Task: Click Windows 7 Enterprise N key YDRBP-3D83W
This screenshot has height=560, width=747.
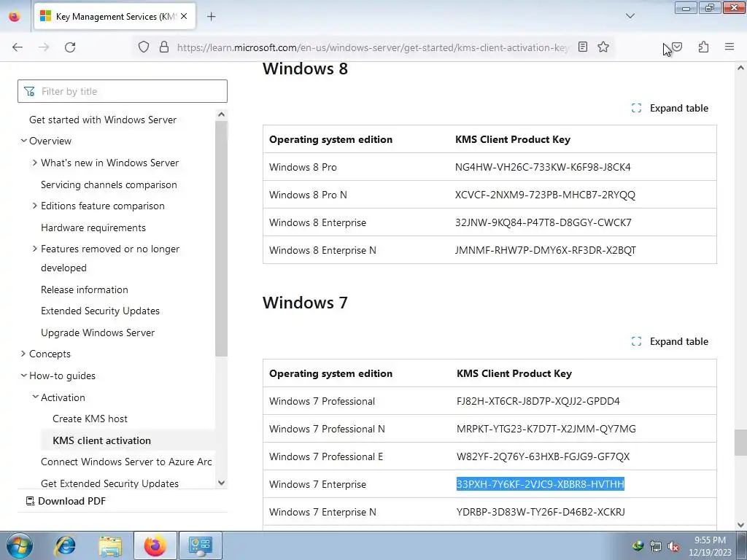Action: click(x=541, y=511)
